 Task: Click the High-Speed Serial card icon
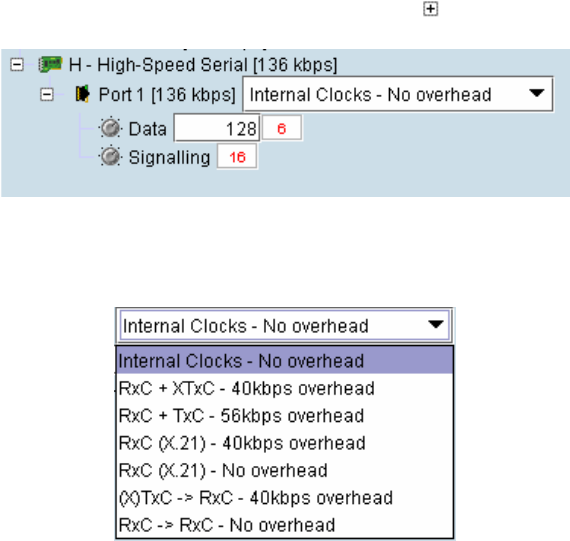(50, 64)
